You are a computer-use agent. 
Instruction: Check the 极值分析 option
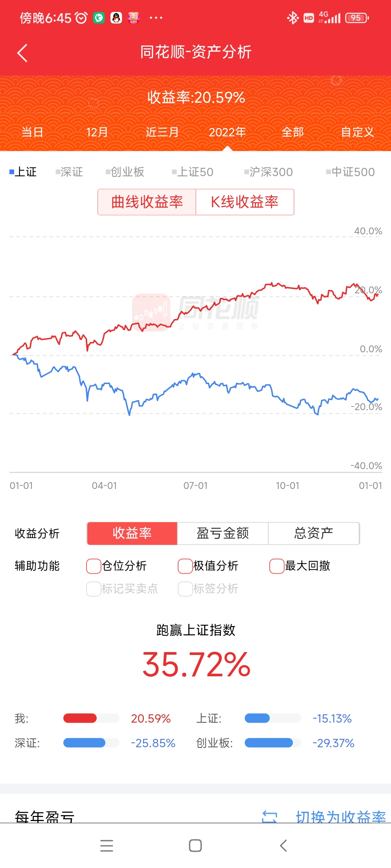[x=185, y=566]
